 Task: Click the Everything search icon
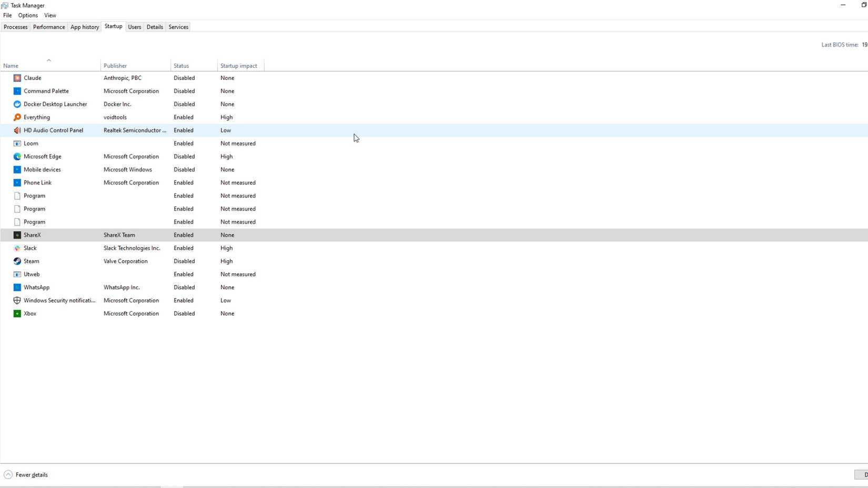click(x=17, y=117)
